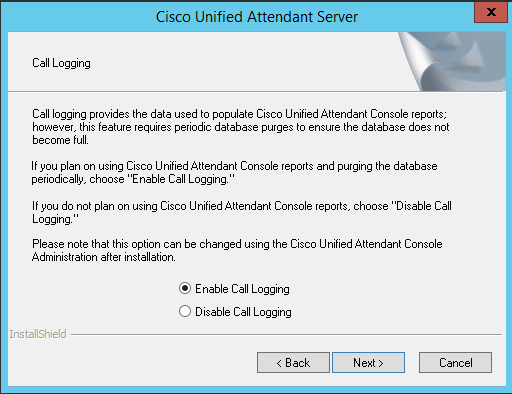Click the page-curl banner graphic
The width and height of the screenshot is (512, 394).
[x=452, y=61]
